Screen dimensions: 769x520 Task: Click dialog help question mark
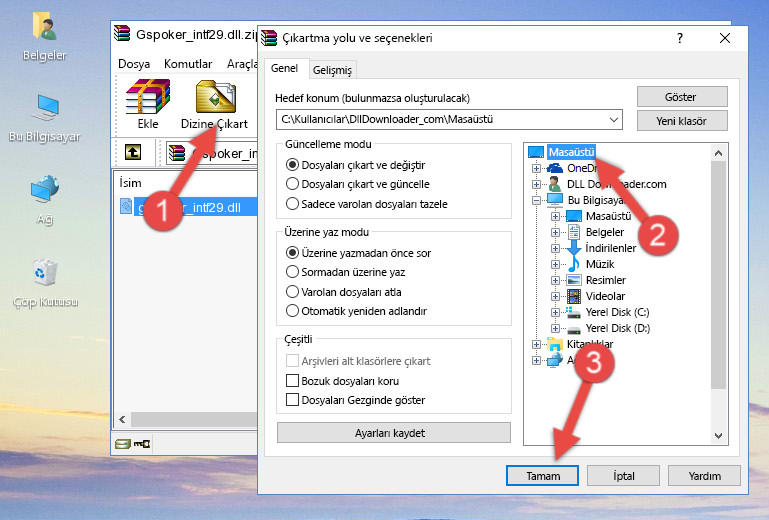[680, 38]
